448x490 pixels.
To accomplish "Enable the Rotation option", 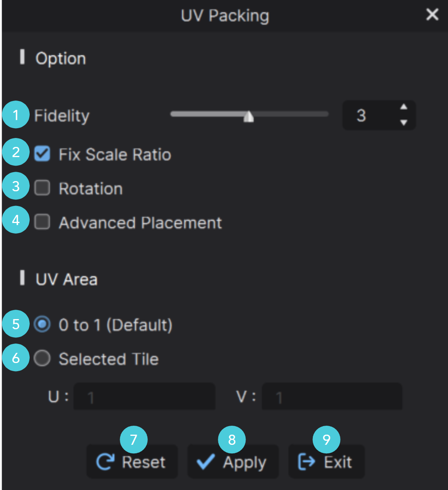I will [x=42, y=188].
